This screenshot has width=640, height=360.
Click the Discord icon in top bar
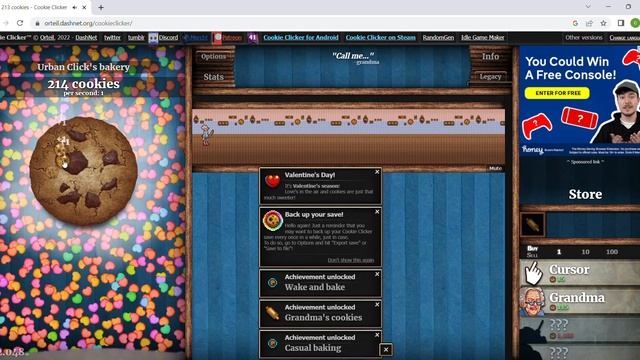tap(153, 38)
